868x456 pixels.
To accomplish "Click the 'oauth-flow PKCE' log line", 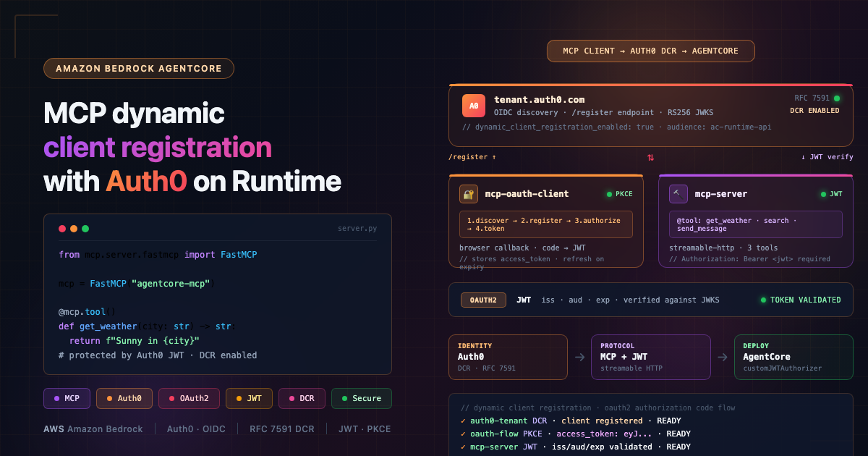I will pyautogui.click(x=576, y=434).
